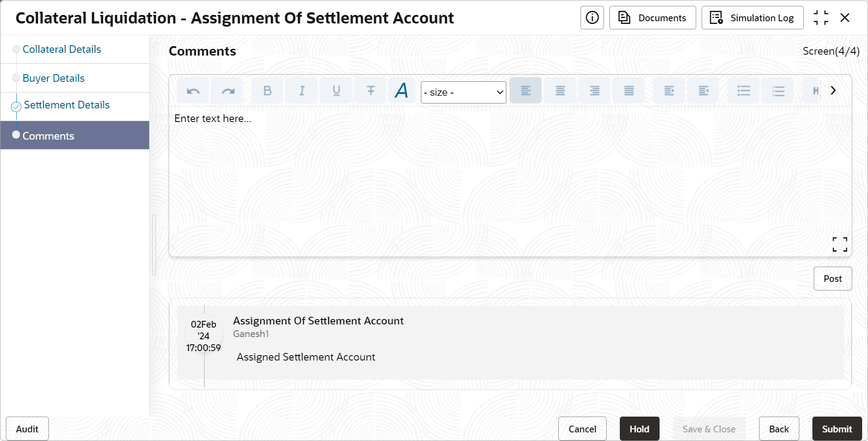Click the redo icon in the editor toolbar
Viewport: 868px width, 441px height.
pos(228,91)
